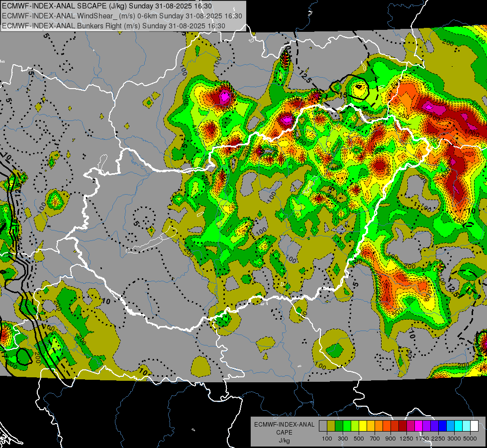Click the legend CAPE label
The height and width of the screenshot is (448, 487).
click(284, 433)
